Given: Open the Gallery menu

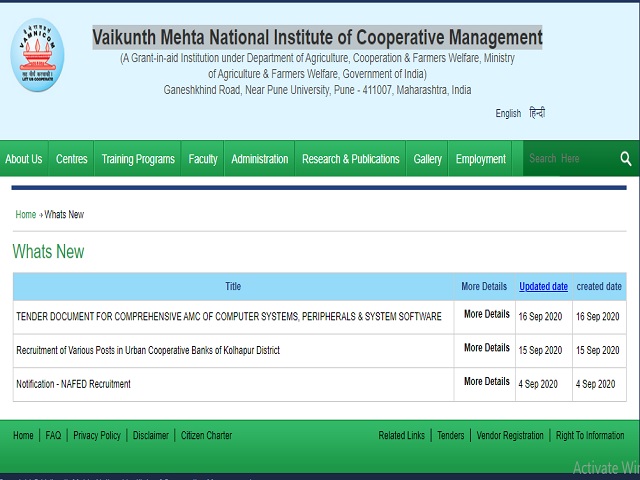Looking at the screenshot, I should (x=427, y=159).
